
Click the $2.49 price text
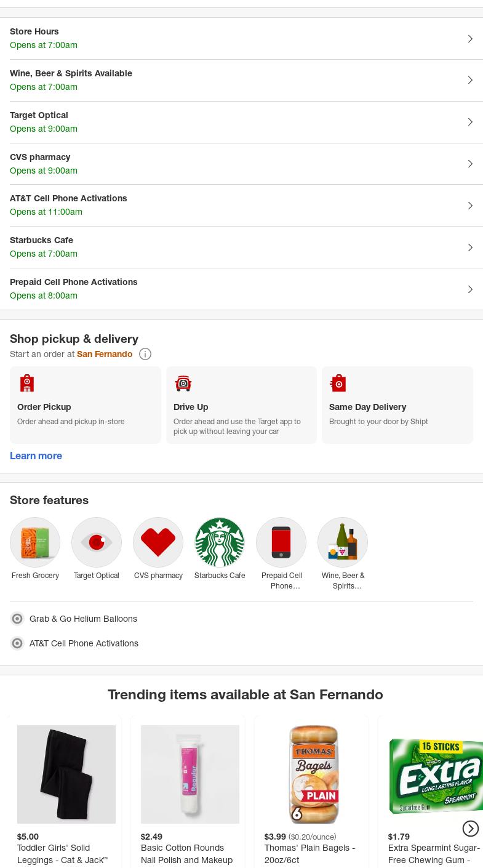[x=151, y=837]
